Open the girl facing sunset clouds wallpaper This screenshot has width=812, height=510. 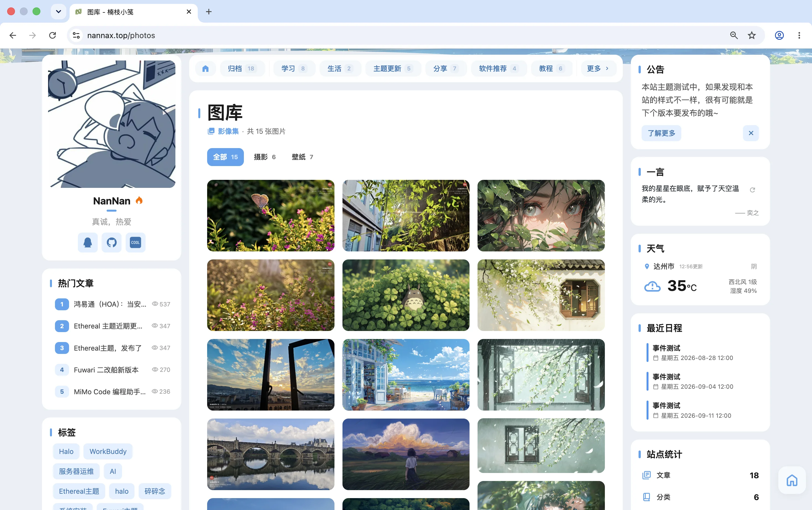(x=406, y=454)
